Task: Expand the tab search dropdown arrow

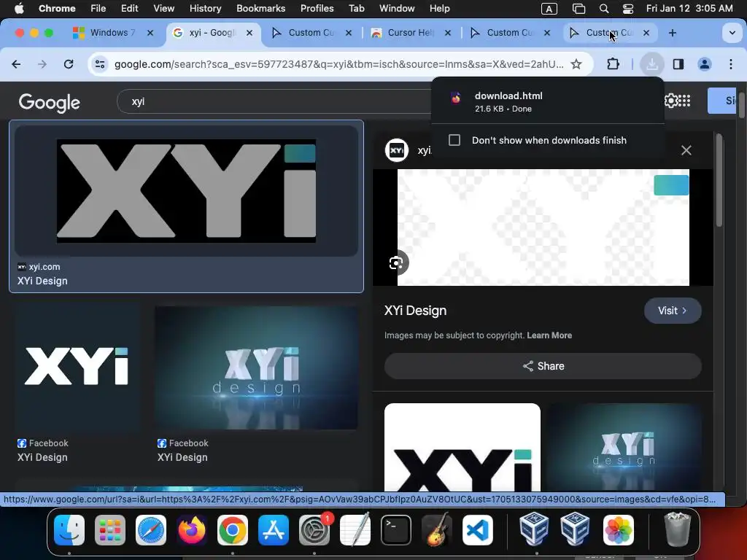Action: pos(732,33)
